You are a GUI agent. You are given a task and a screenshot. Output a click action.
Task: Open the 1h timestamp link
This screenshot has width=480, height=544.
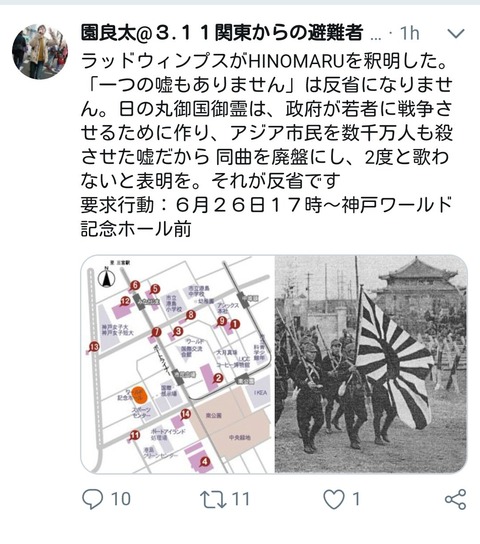(x=410, y=33)
